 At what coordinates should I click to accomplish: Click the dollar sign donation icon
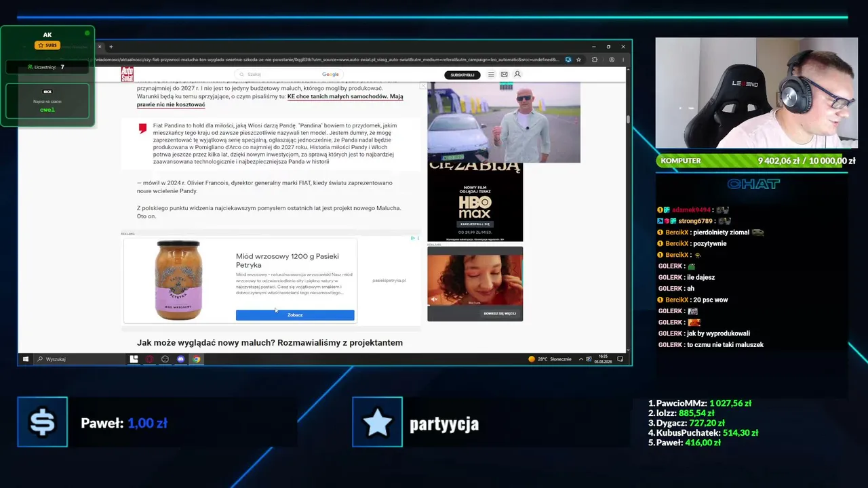(42, 422)
